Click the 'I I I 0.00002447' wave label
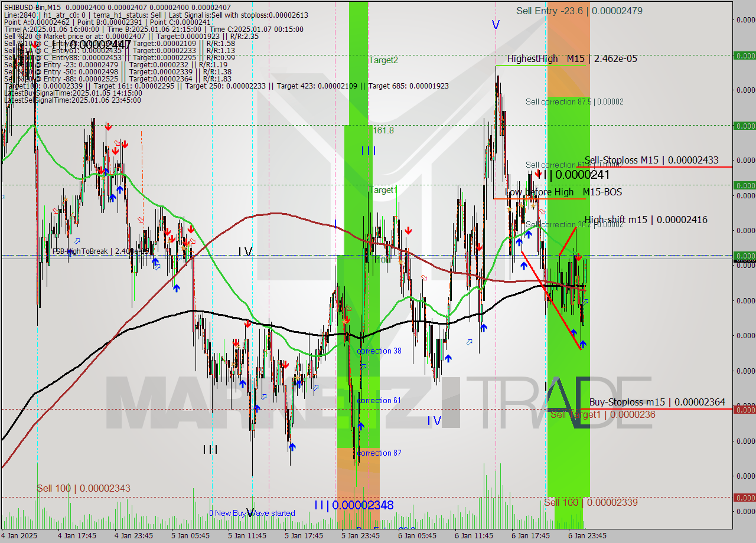The height and width of the screenshot is (543, 756). tap(91, 45)
